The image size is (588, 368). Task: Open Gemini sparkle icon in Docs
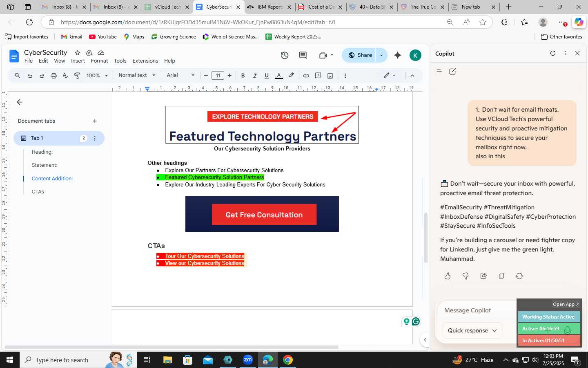tap(397, 55)
